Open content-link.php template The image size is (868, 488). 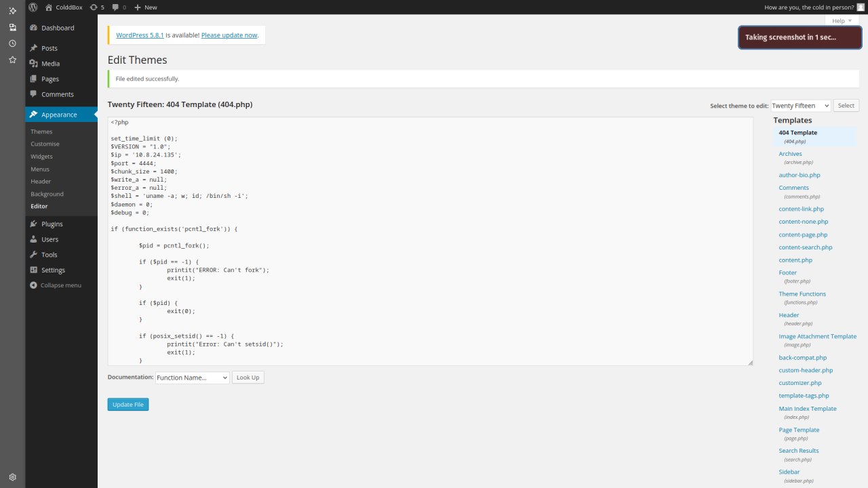coord(801,209)
